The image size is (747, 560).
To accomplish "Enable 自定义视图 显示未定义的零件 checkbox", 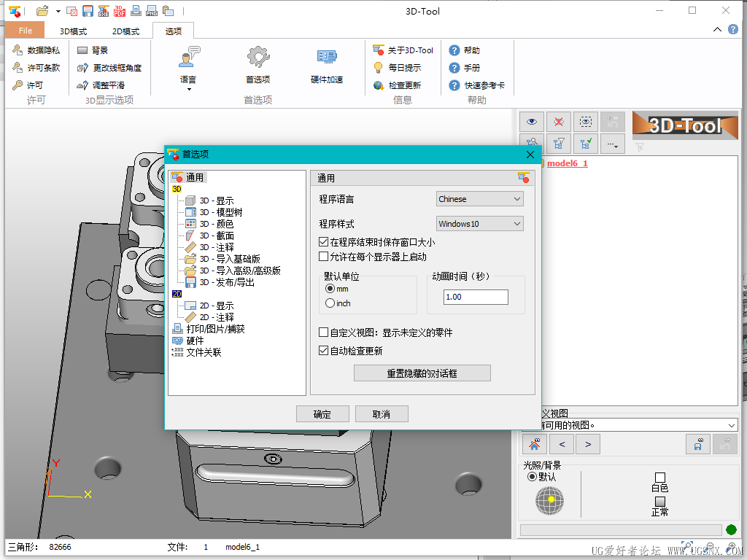I will pos(323,332).
